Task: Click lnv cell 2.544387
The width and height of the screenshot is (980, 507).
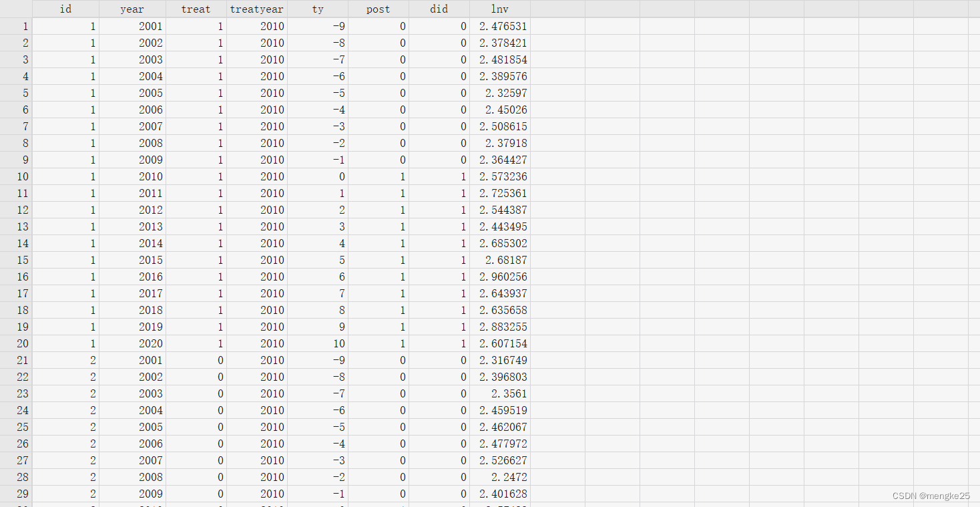Action: point(500,210)
